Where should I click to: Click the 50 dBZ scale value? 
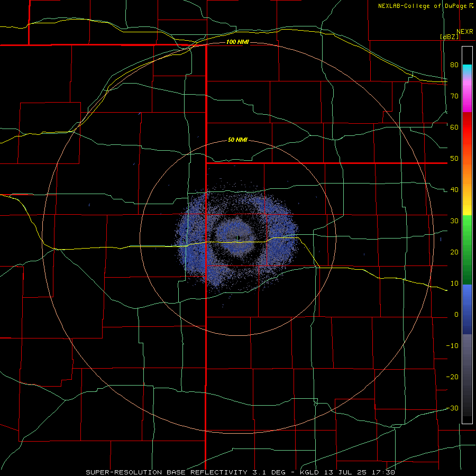(x=454, y=159)
